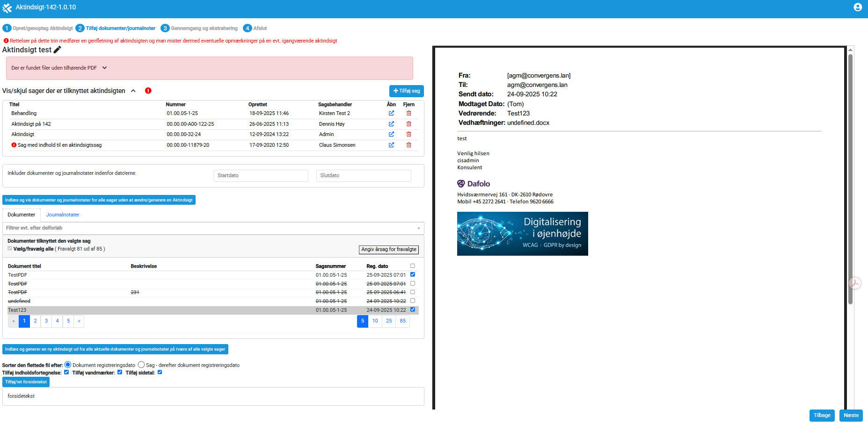The width and height of the screenshot is (868, 424).
Task: Go to step 3 Gennemgang og ekstrahering
Action: pos(199,28)
